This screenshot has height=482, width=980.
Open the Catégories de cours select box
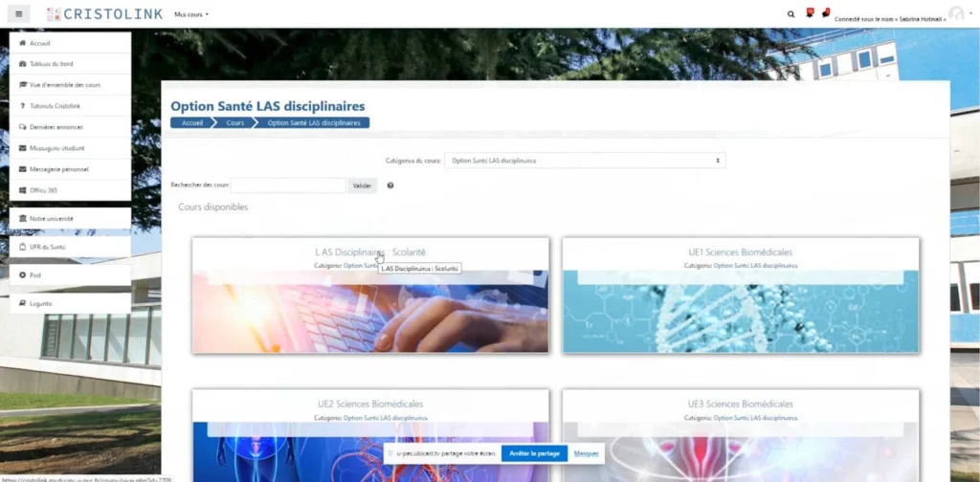(585, 161)
